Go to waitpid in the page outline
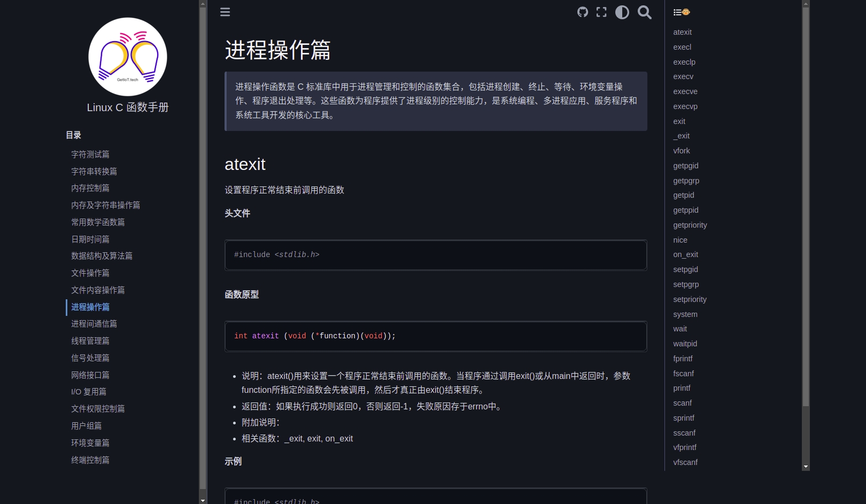 click(685, 344)
